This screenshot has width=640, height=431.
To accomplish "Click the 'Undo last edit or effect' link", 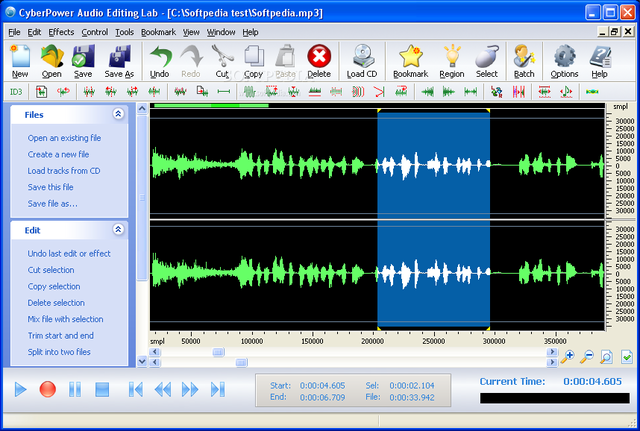I will click(69, 253).
